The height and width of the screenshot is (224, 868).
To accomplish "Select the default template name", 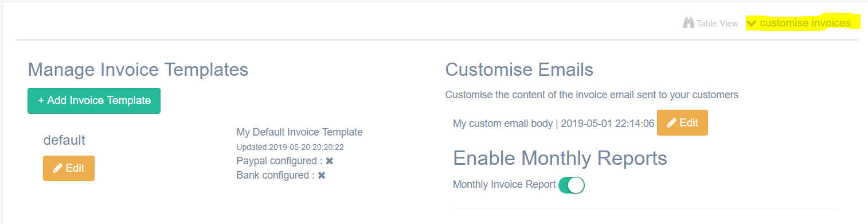I will tap(64, 140).
